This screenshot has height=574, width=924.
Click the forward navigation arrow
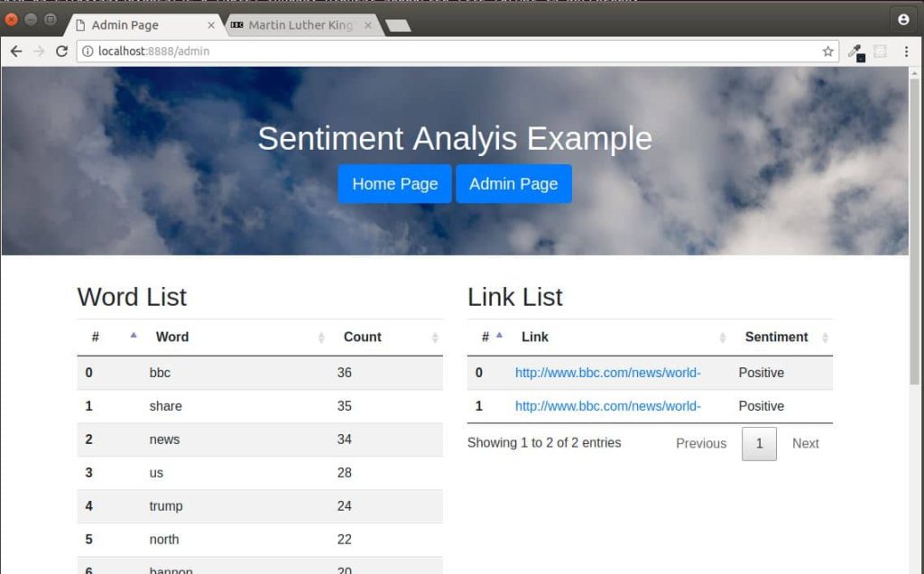[x=40, y=51]
